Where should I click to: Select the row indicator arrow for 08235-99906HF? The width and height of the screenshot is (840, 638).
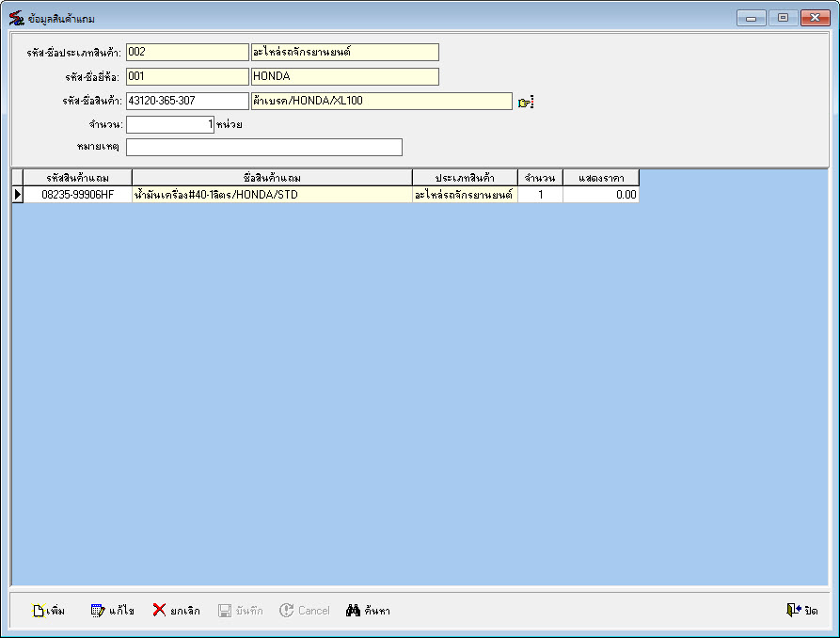click(x=18, y=195)
